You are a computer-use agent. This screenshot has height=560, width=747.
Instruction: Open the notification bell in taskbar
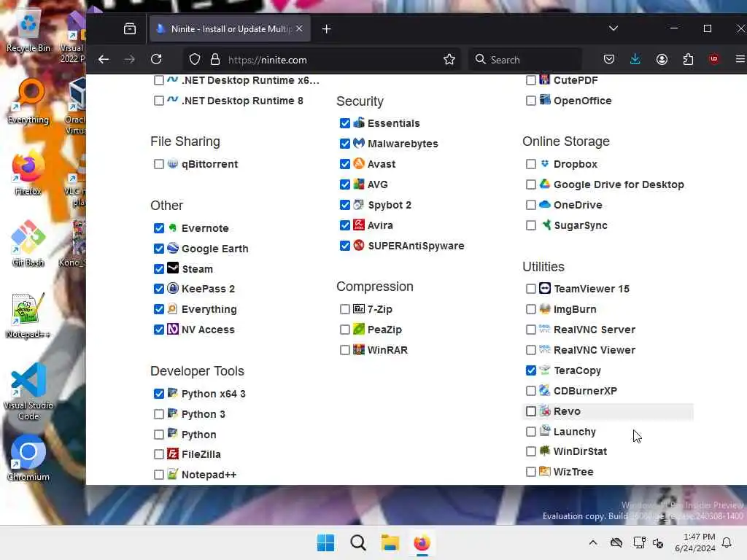point(727,542)
